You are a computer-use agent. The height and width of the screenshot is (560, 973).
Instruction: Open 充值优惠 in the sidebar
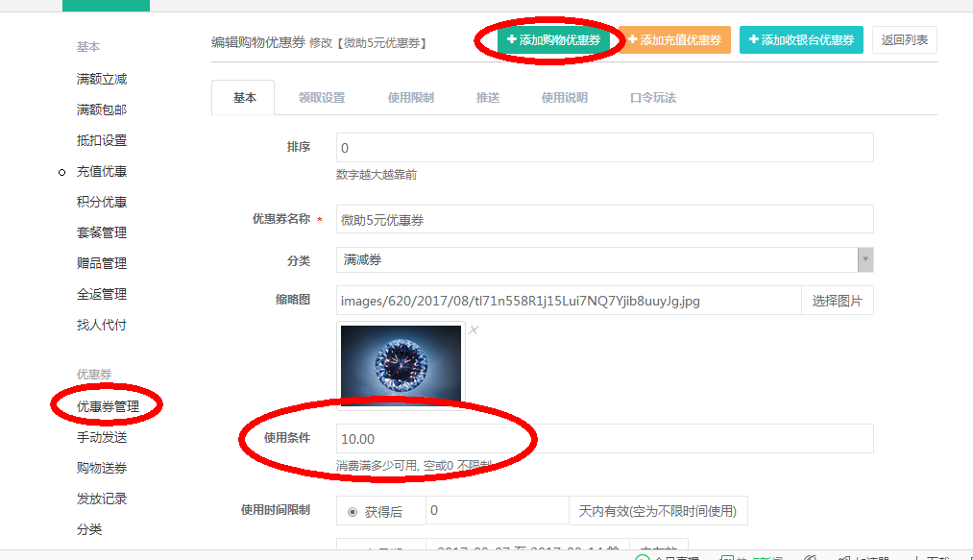(102, 171)
